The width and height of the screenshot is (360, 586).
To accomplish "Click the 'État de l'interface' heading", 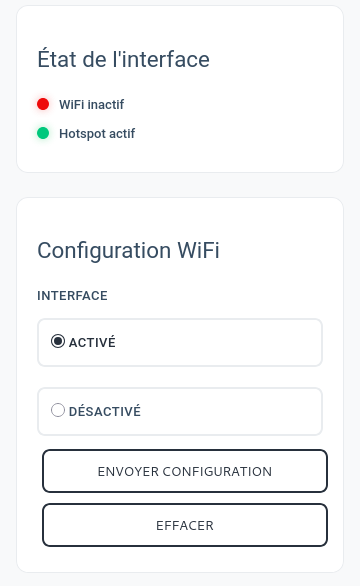I will [x=123, y=59].
